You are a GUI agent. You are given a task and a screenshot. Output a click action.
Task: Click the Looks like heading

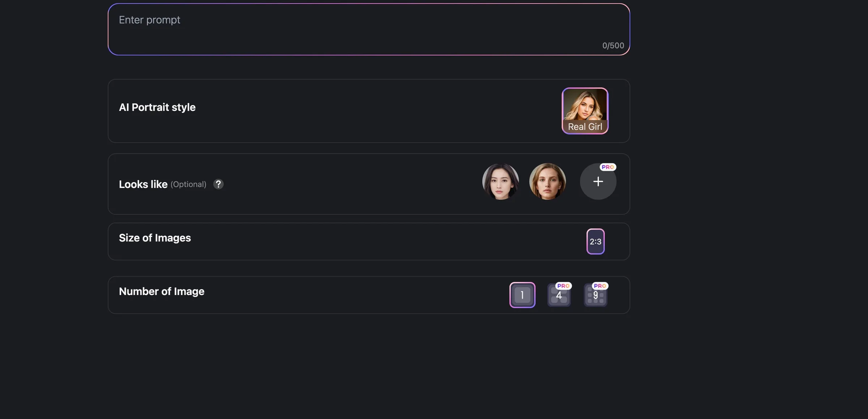143,184
